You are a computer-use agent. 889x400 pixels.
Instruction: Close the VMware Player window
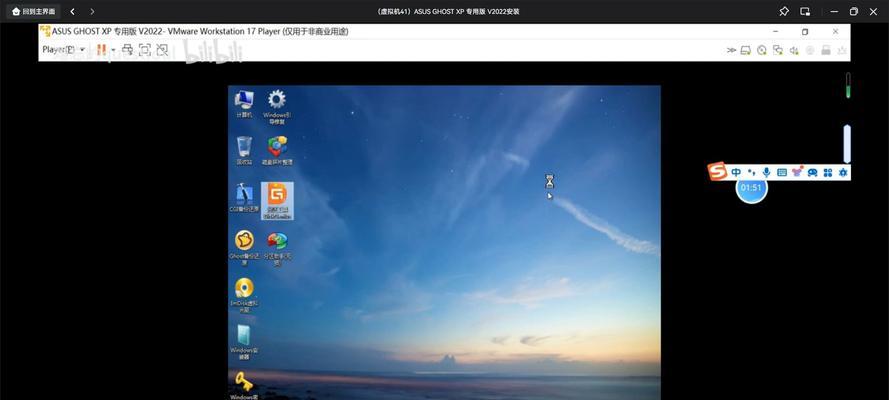coord(835,32)
